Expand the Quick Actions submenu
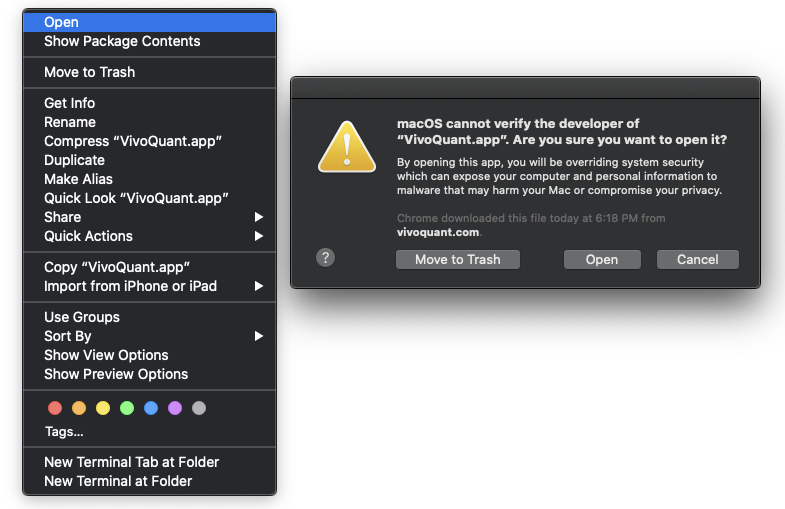The image size is (785, 509). pos(150,236)
